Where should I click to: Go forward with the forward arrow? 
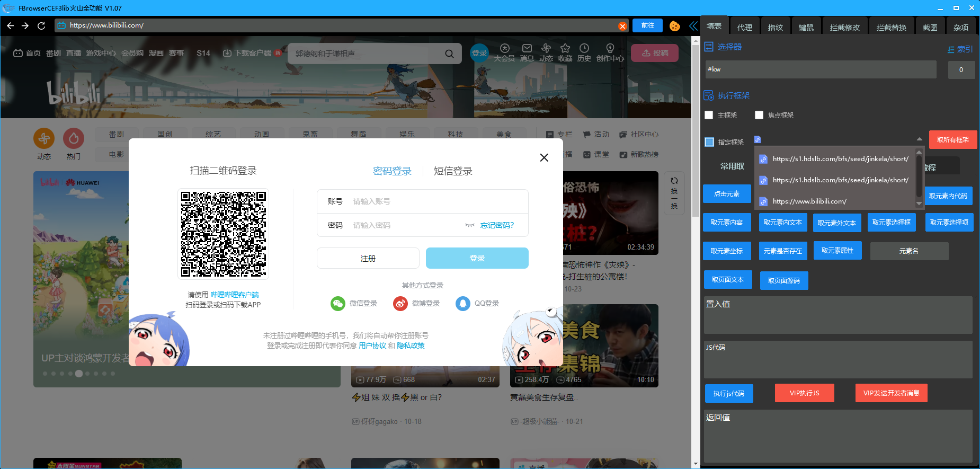click(25, 25)
